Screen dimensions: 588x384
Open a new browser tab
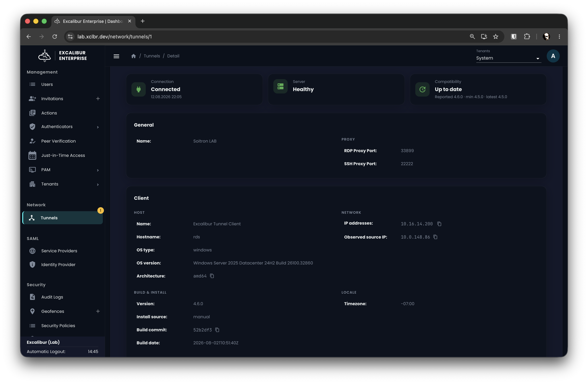[142, 21]
